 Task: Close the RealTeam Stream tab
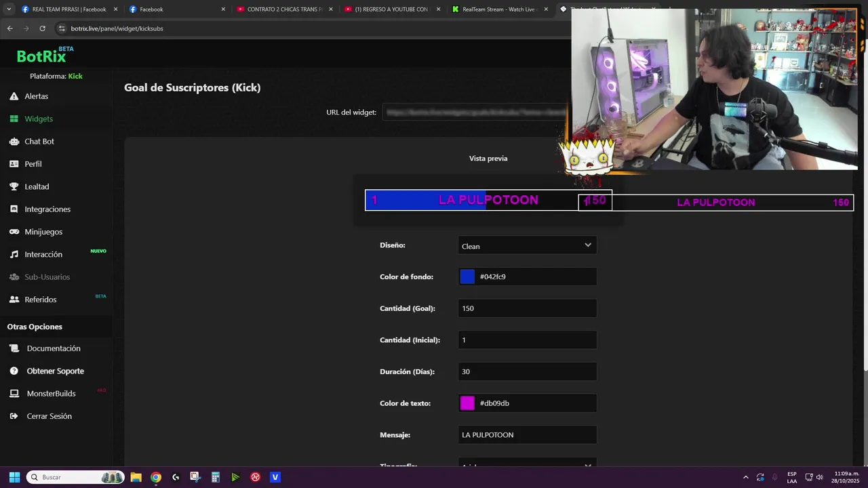click(546, 9)
